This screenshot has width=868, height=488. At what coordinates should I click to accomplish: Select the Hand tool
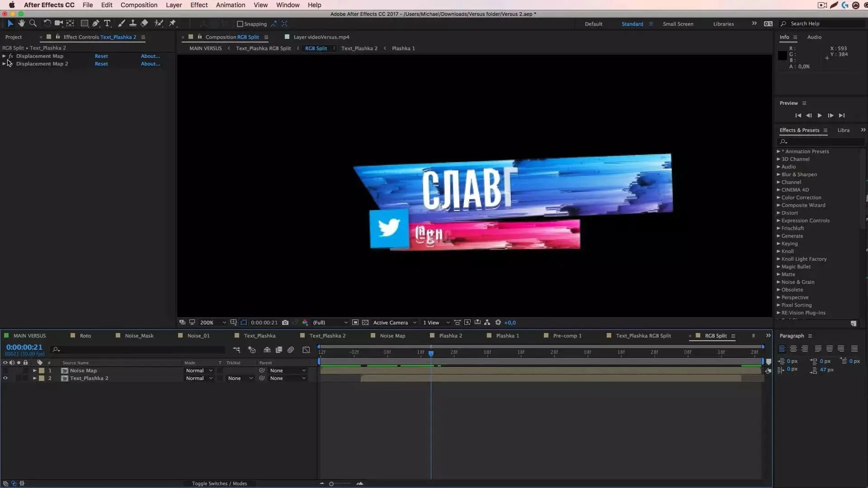tap(21, 23)
